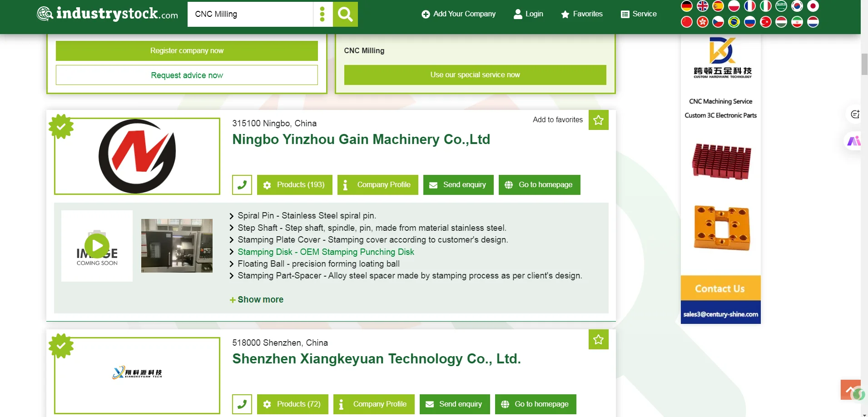The image size is (868, 417).
Task: Open Products (193) tab
Action: click(295, 185)
